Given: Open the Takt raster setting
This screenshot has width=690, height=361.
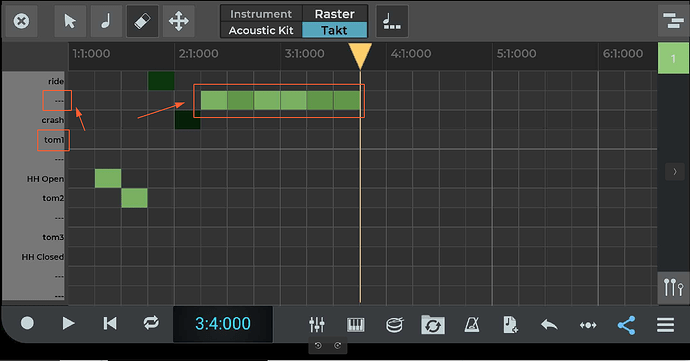Looking at the screenshot, I should pos(334,30).
